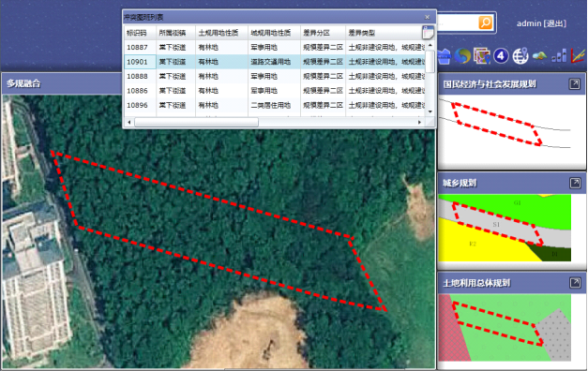Expand the 国民经济与社会发展规划 panel
This screenshot has width=588, height=371.
(x=574, y=83)
